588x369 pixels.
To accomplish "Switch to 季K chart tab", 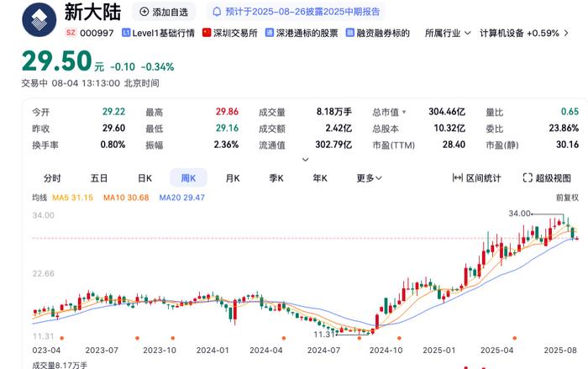I will [276, 178].
